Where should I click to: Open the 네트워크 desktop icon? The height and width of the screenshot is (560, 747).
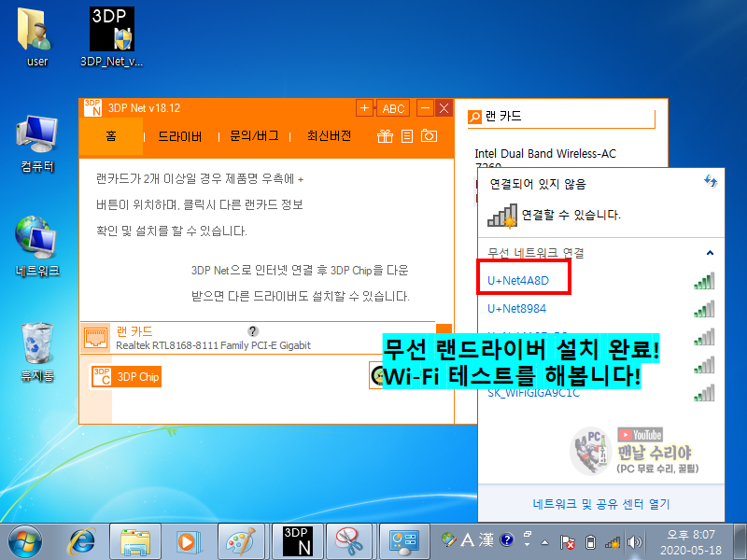pyautogui.click(x=37, y=246)
